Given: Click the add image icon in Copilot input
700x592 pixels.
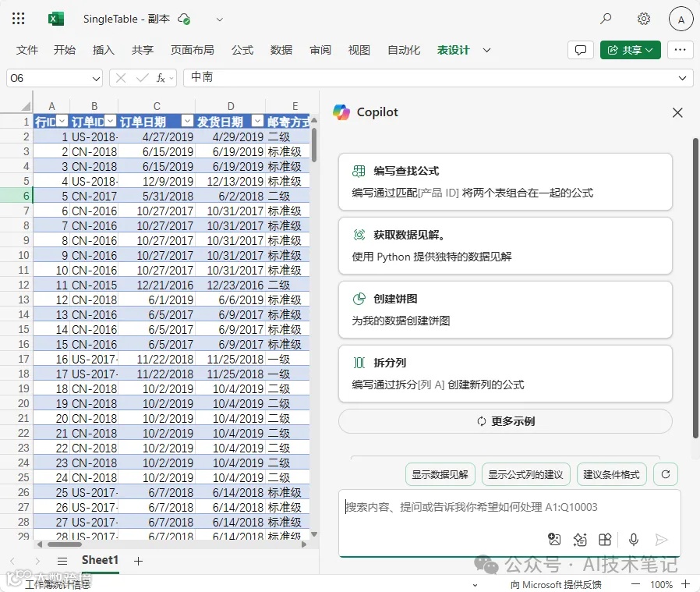Looking at the screenshot, I should 554,539.
